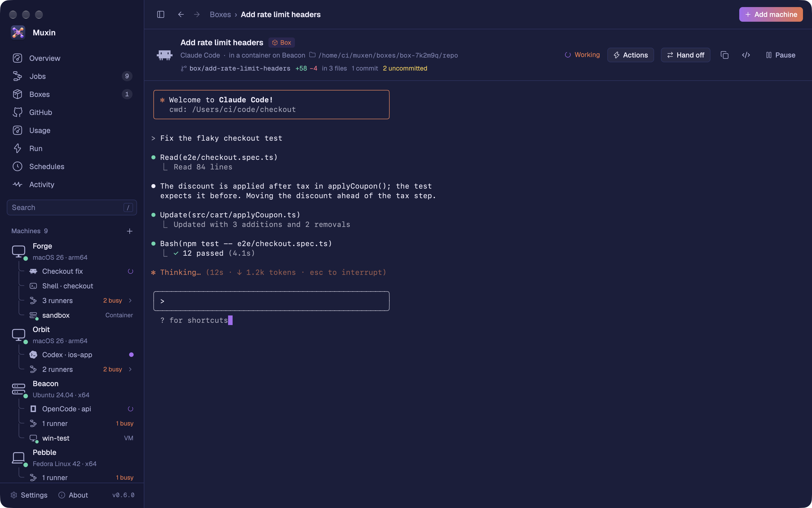
Task: Click Boxes in the breadcrumb
Action: click(x=220, y=14)
